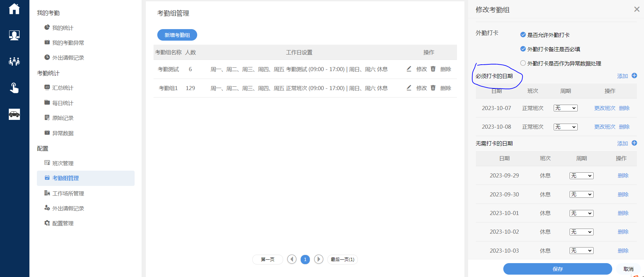Click the home icon in left sidebar
Viewport: 644px width, 277px height.
pos(14,9)
